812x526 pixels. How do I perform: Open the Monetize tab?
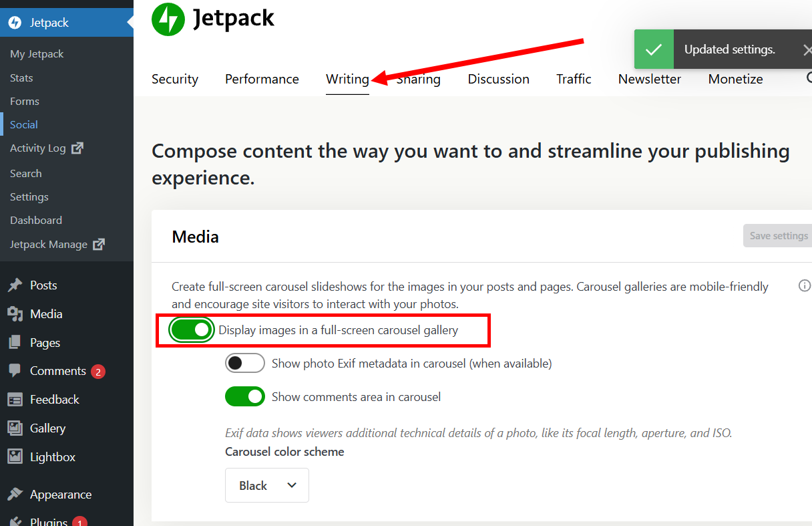click(x=736, y=79)
